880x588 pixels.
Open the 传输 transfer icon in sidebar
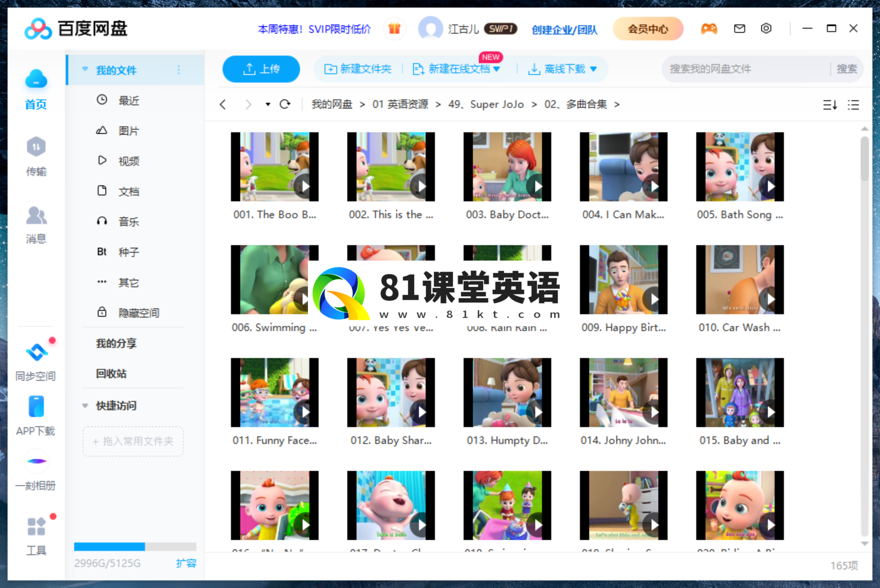(36, 147)
